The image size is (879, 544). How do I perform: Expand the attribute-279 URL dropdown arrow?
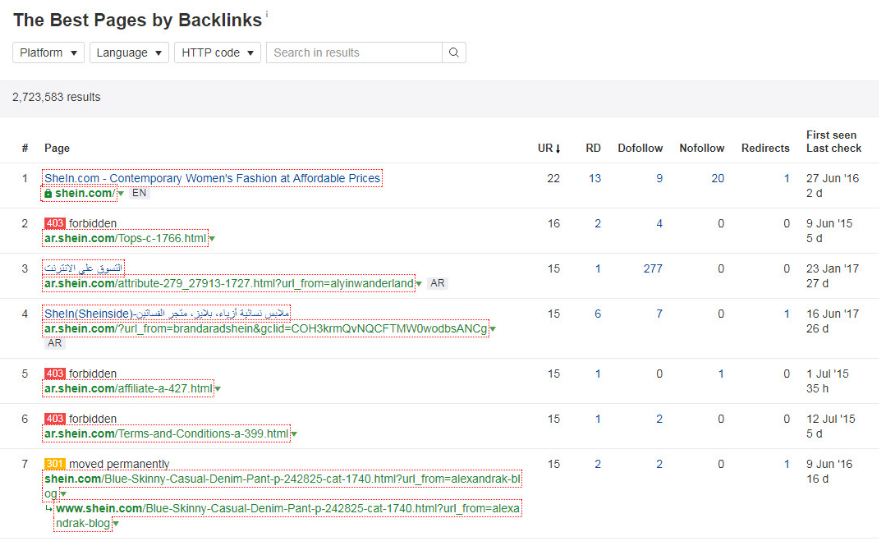(x=419, y=284)
